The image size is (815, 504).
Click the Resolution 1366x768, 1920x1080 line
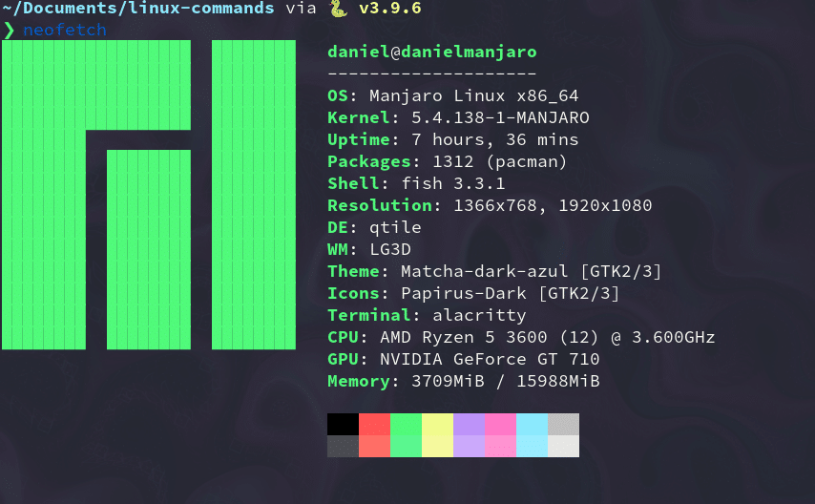(x=490, y=205)
